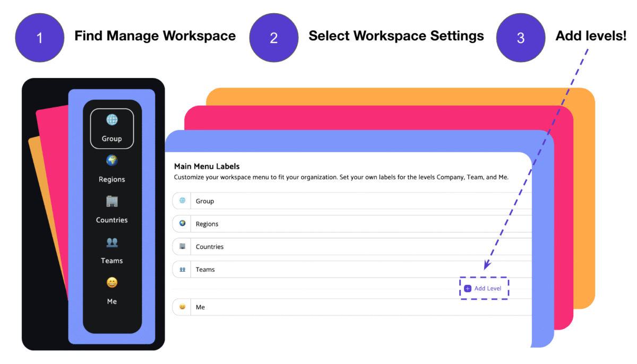Change the earth emoji beside the Regions field
This screenshot has height=364, width=637.
click(182, 224)
